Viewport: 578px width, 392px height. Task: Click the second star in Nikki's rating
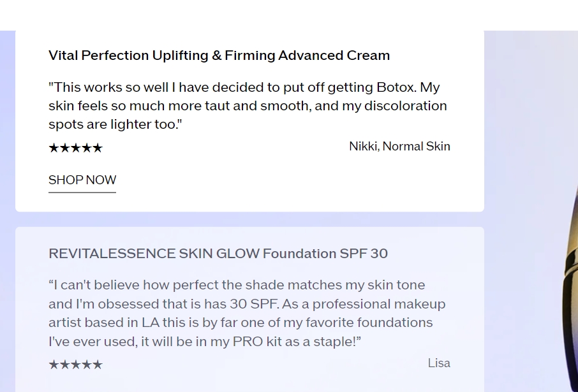coord(64,148)
